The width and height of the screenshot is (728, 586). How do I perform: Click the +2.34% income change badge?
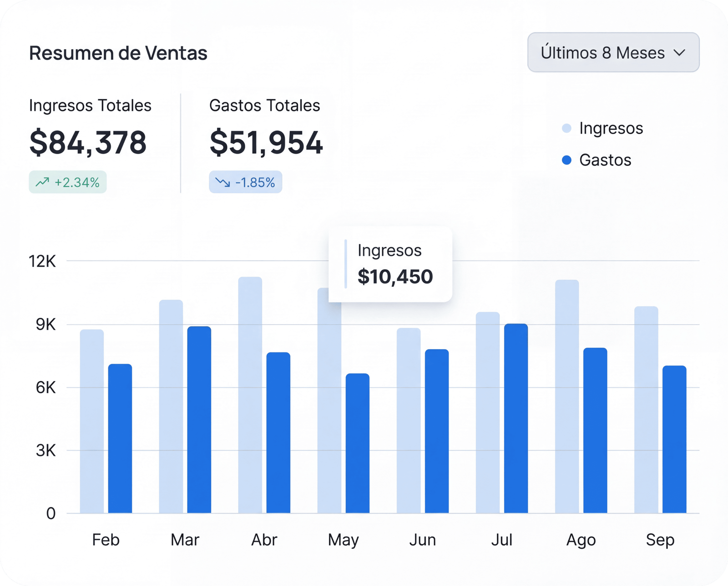pos(68,182)
